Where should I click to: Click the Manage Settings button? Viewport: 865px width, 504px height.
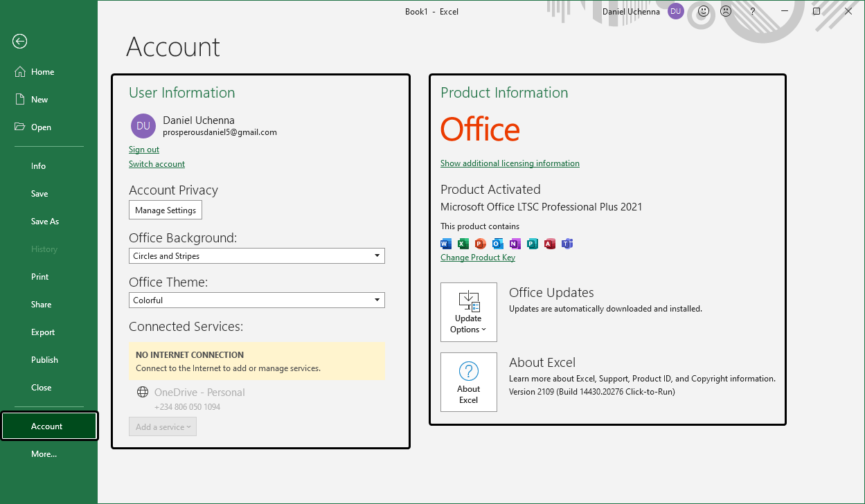coord(166,210)
